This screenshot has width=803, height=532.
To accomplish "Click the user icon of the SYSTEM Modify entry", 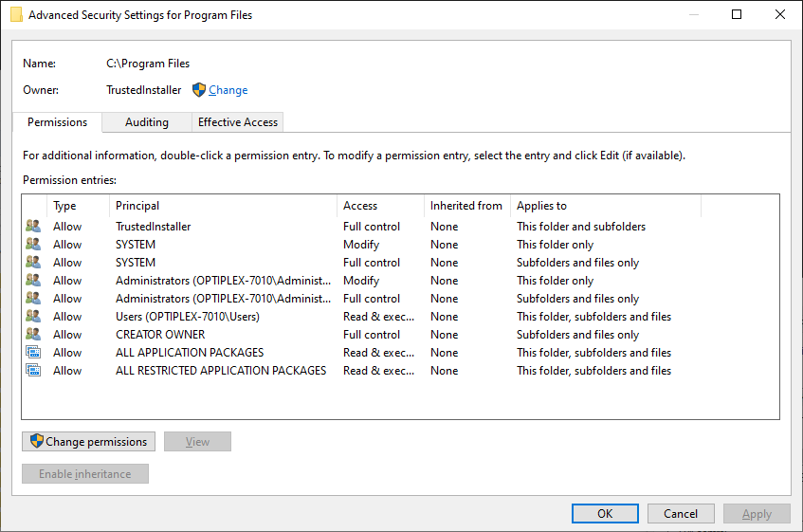I will coord(33,244).
